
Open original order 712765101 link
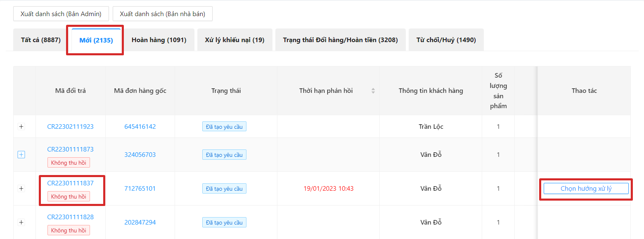coord(140,189)
